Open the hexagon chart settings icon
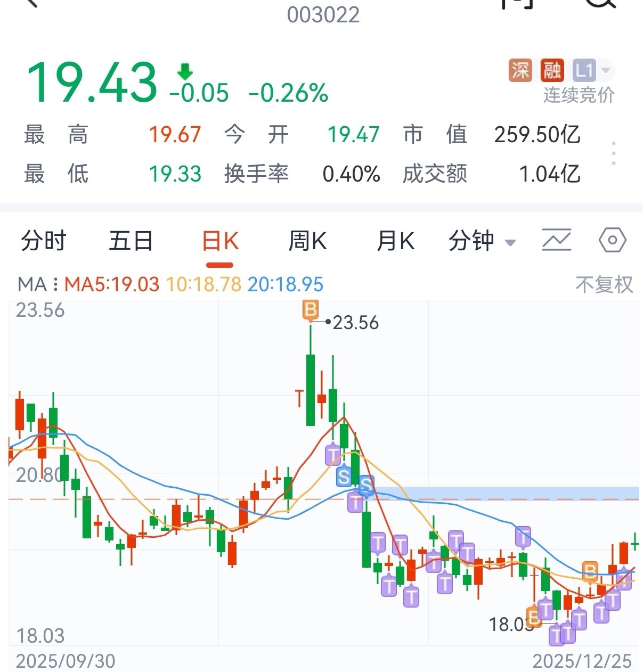This screenshot has width=643, height=672. click(612, 240)
